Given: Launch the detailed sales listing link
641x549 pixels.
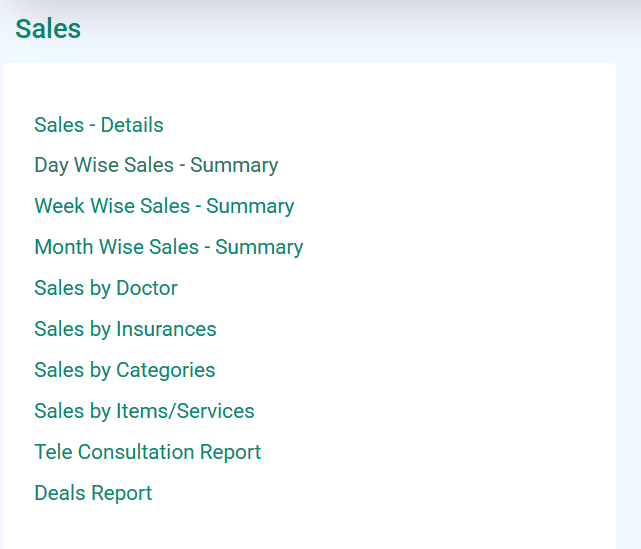Looking at the screenshot, I should tap(99, 125).
